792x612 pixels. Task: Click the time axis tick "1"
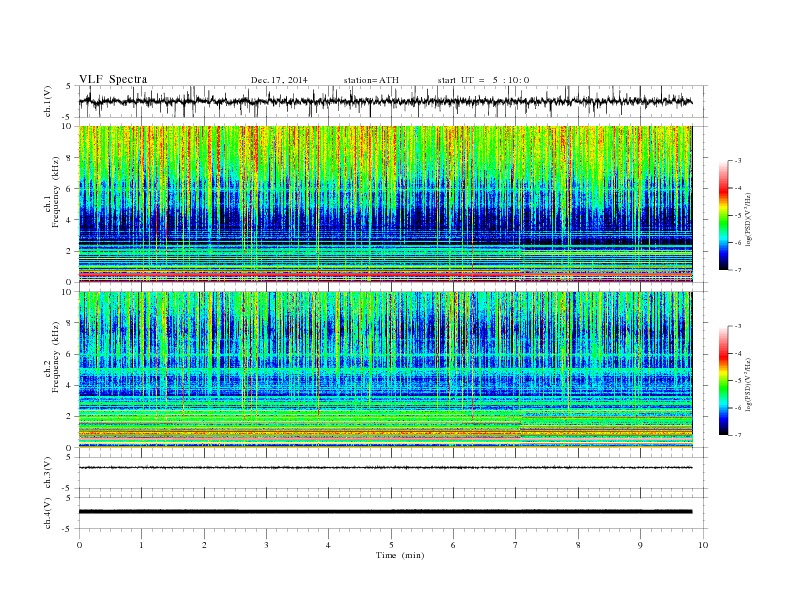click(x=141, y=545)
